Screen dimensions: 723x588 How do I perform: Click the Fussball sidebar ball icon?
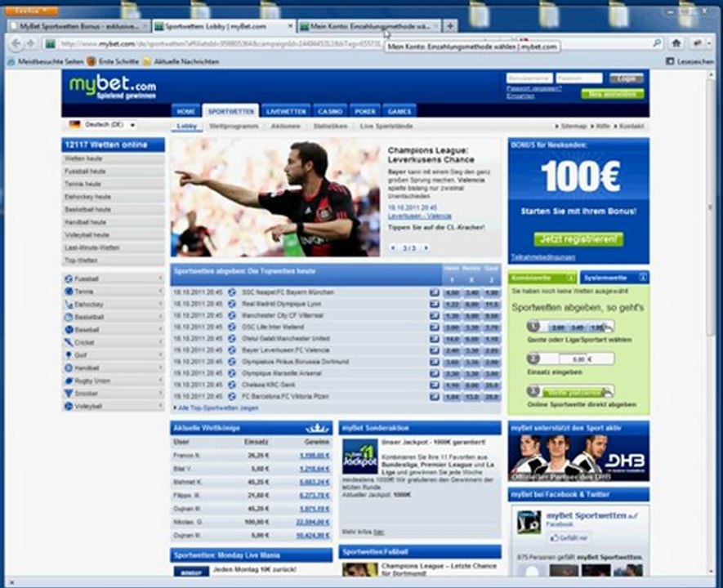click(69, 278)
